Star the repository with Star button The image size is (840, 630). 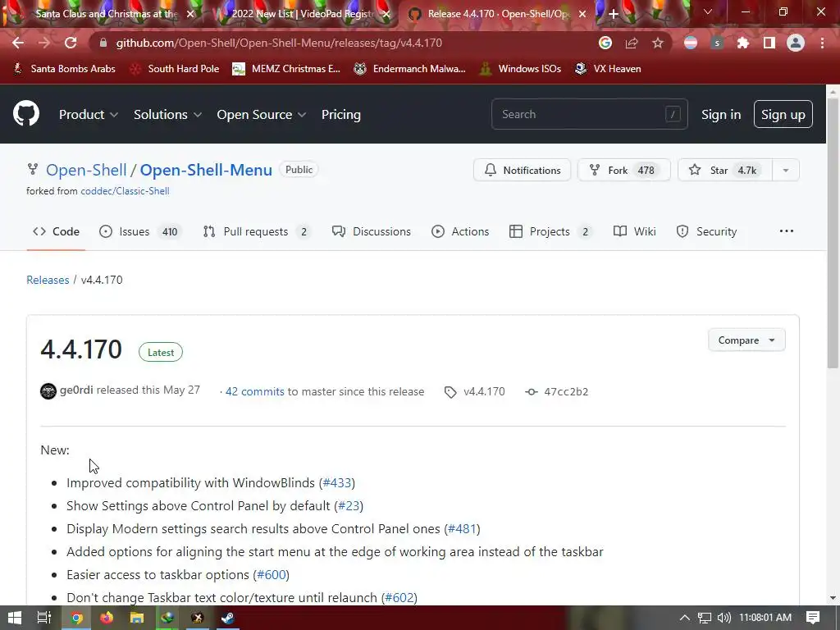tap(725, 171)
